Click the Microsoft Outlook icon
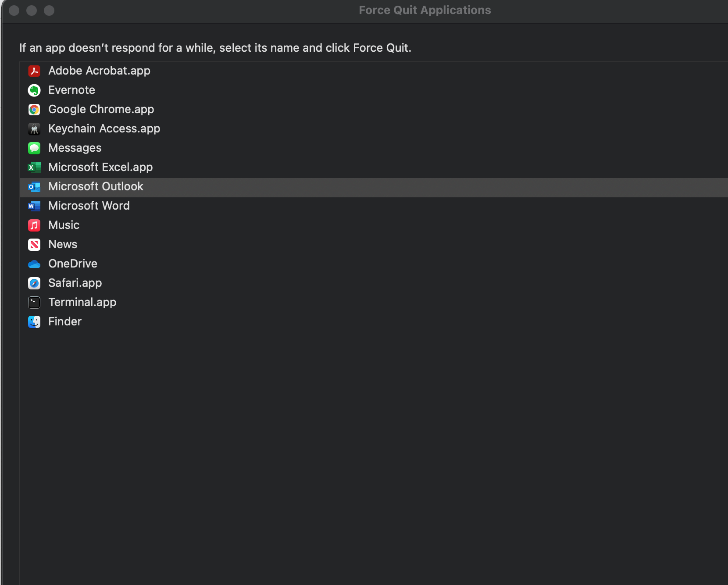728x585 pixels. click(34, 186)
